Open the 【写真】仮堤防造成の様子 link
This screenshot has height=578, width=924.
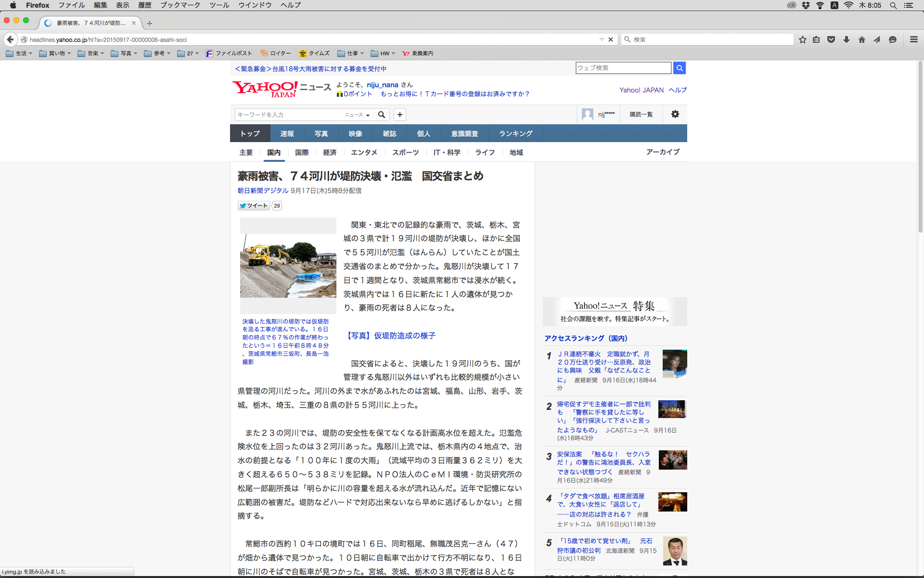[x=390, y=336]
